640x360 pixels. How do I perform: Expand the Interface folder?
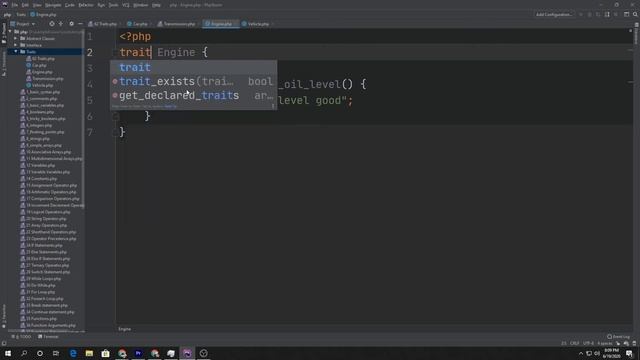[16, 45]
